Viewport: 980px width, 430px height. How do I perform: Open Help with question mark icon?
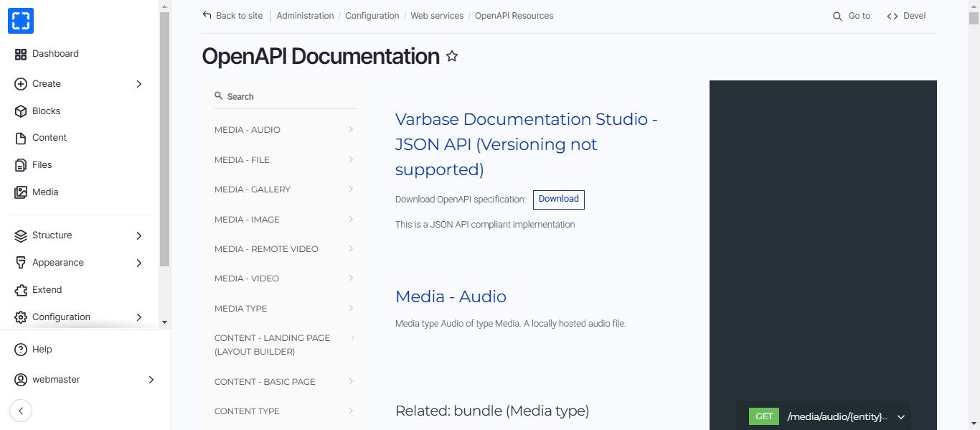[x=21, y=350]
